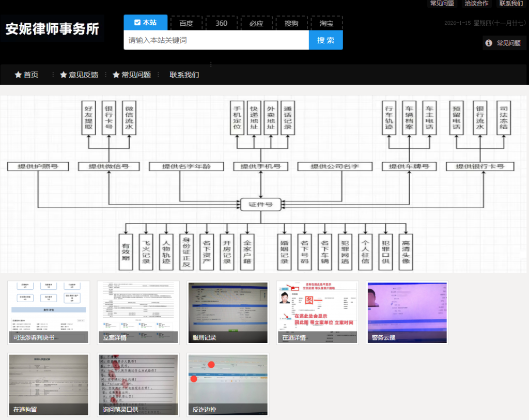The height and width of the screenshot is (420, 529).
Task: Click the 安妮律师事务所 site logo
Action: point(52,29)
